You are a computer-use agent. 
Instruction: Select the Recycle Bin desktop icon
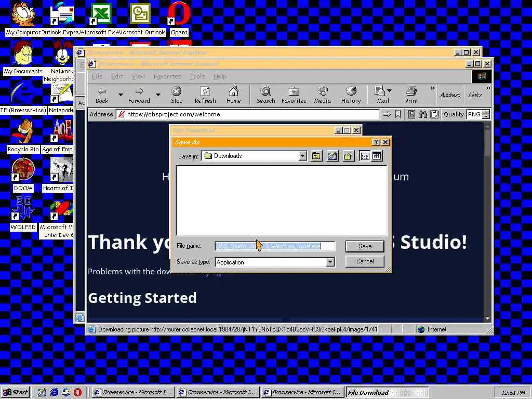coord(23,136)
